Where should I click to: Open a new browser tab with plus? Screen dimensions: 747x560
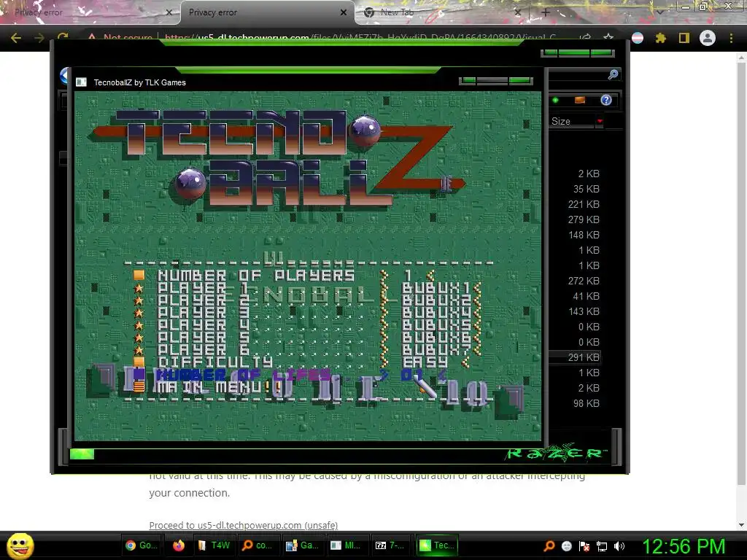click(x=546, y=12)
